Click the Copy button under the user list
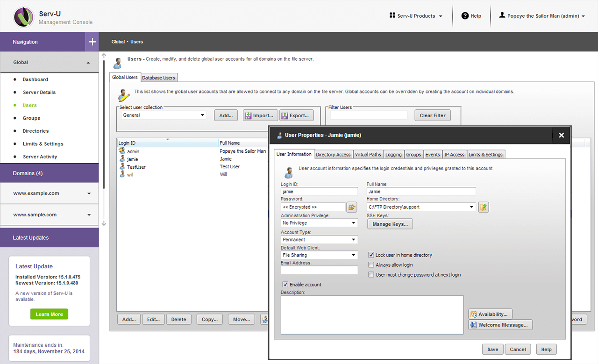Screen dimensions: 598x364 [209, 320]
